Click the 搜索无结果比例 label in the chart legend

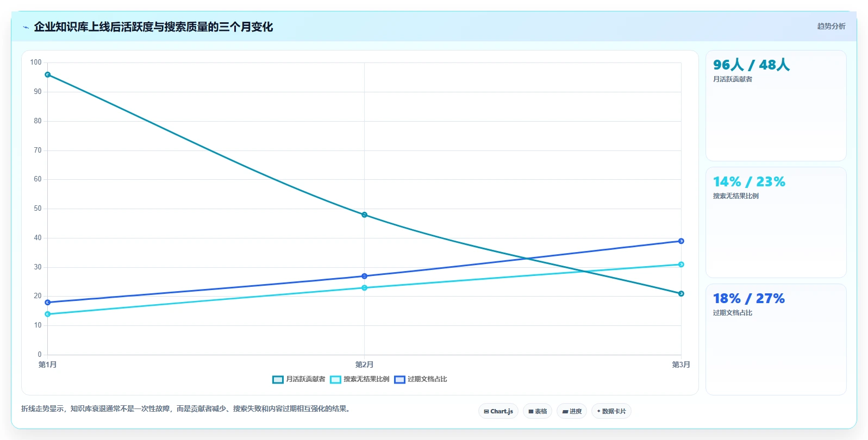(x=366, y=379)
